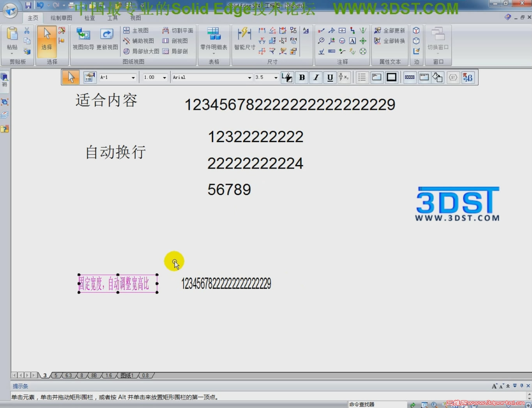Open the Arial font dropdown
This screenshot has height=408, width=532.
(x=249, y=77)
